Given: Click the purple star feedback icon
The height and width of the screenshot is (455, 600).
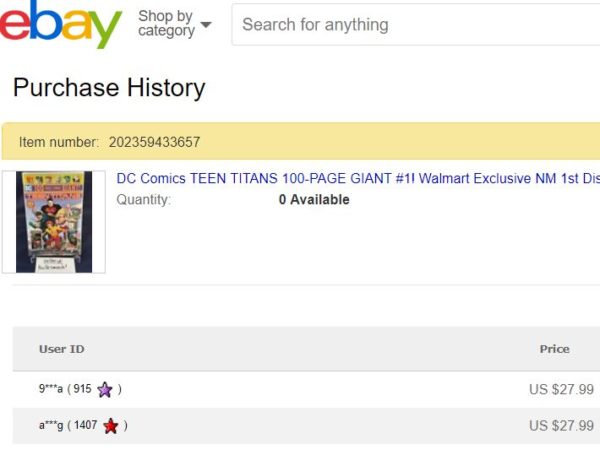Looking at the screenshot, I should tap(105, 390).
